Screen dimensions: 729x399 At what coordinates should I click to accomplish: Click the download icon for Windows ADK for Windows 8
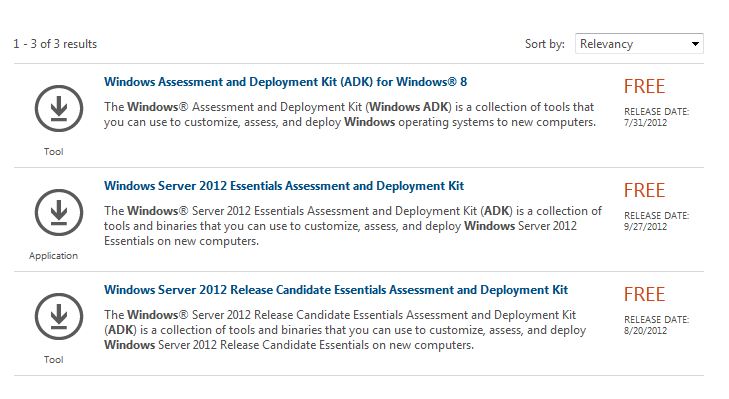pyautogui.click(x=59, y=108)
